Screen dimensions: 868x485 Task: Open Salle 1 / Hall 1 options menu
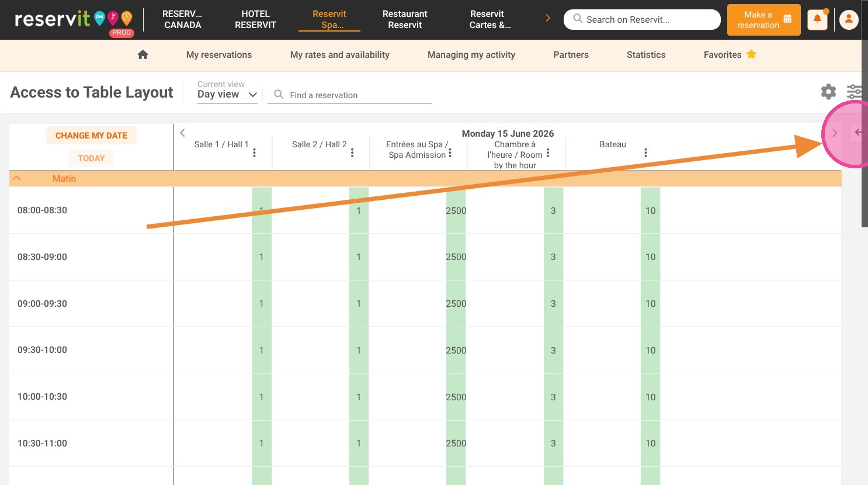254,153
